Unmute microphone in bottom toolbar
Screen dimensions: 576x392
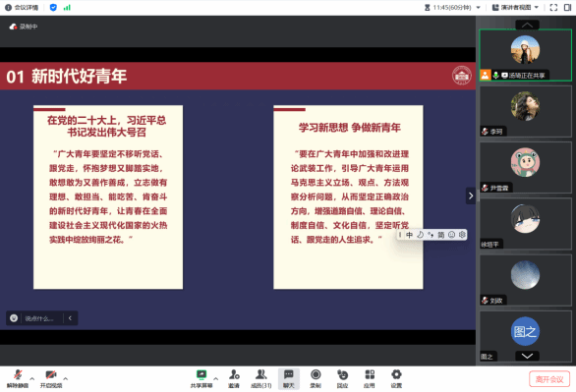pos(18,379)
